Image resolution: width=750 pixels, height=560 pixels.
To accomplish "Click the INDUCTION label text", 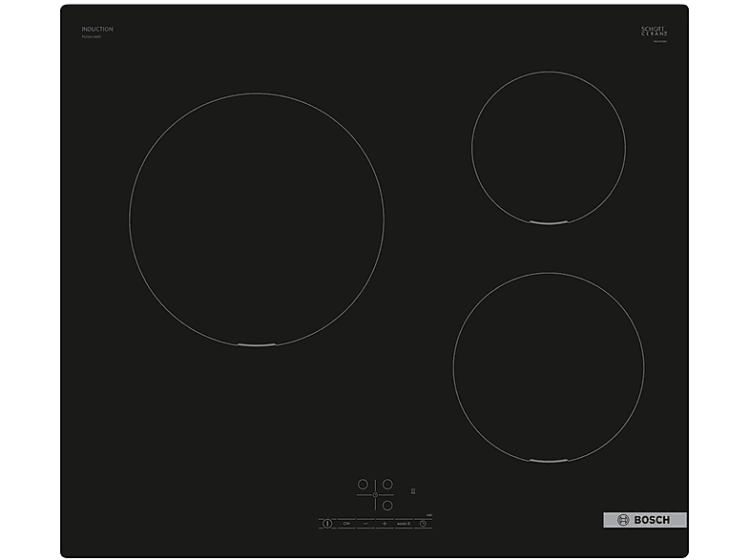I will (x=97, y=30).
